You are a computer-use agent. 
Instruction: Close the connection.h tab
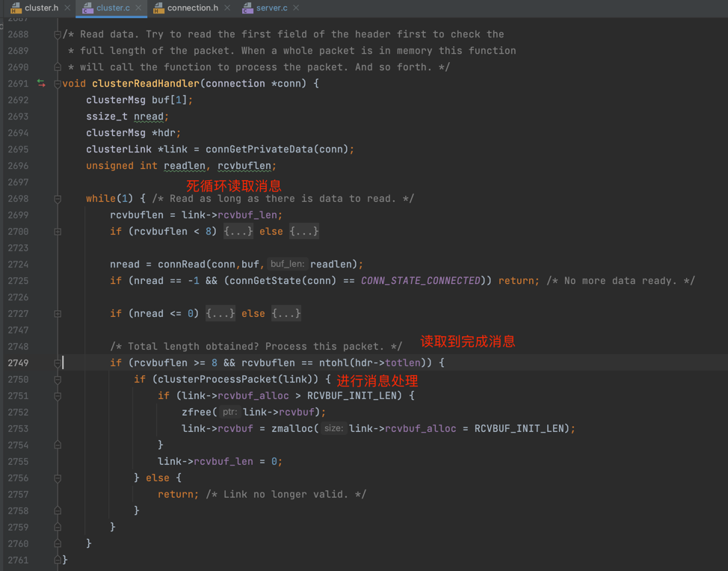coord(227,8)
